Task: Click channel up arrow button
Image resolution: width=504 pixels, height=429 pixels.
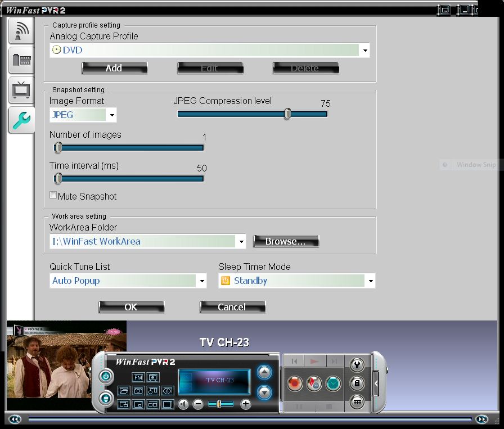Action: [264, 372]
